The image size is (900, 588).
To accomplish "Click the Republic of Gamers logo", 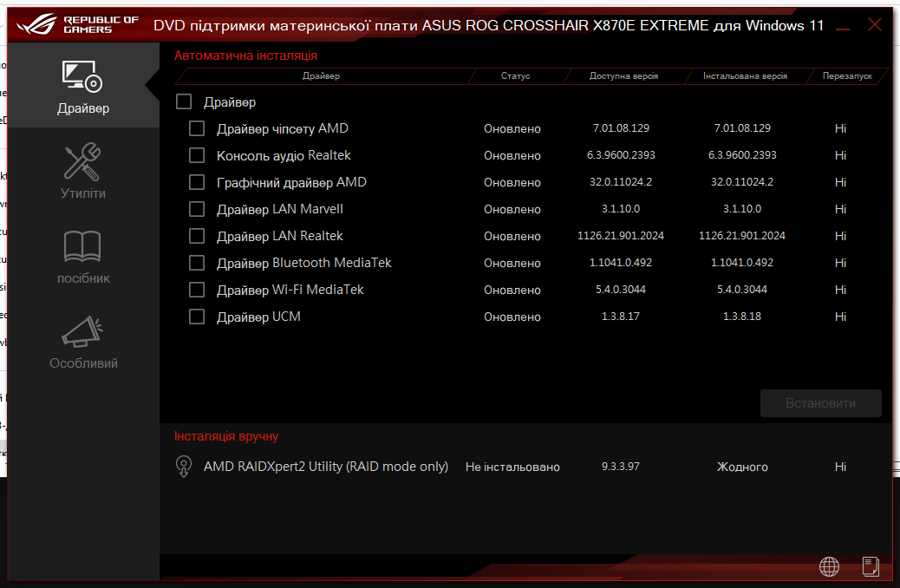I will [x=77, y=24].
